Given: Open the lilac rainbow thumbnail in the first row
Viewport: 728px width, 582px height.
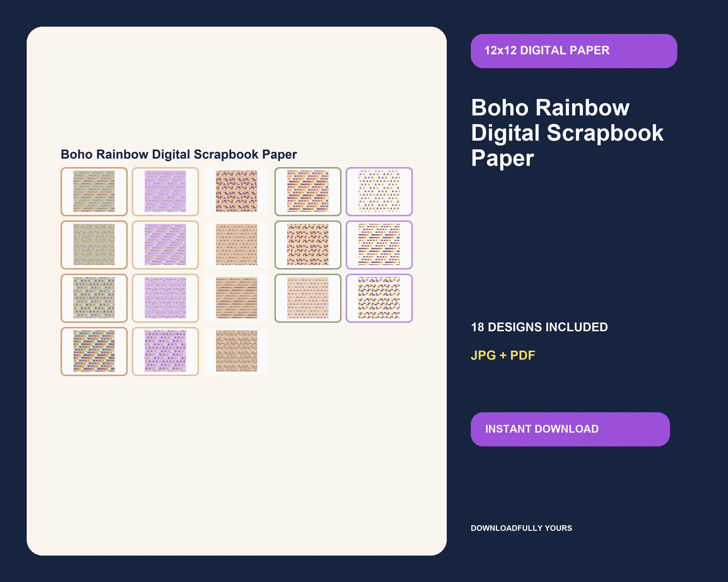Looking at the screenshot, I should 165,191.
